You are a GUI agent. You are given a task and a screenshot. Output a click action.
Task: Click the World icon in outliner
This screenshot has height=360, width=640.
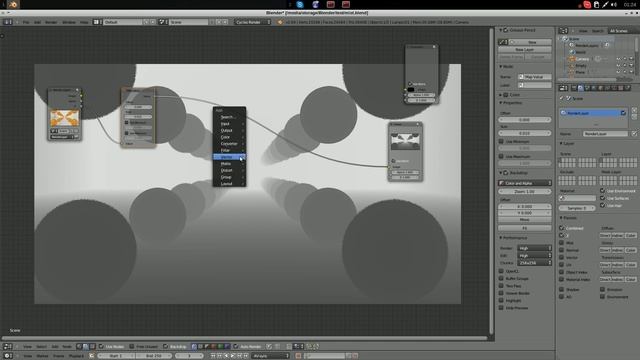coord(572,52)
